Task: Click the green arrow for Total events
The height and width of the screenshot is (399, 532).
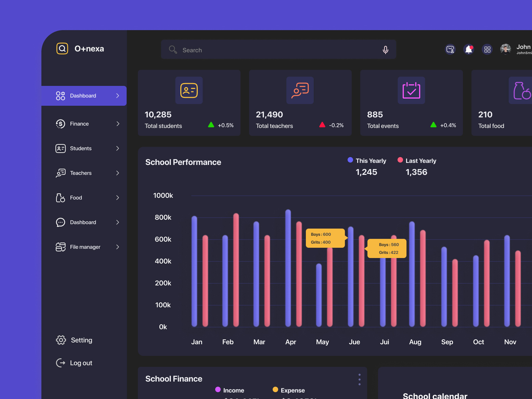Action: (x=433, y=125)
